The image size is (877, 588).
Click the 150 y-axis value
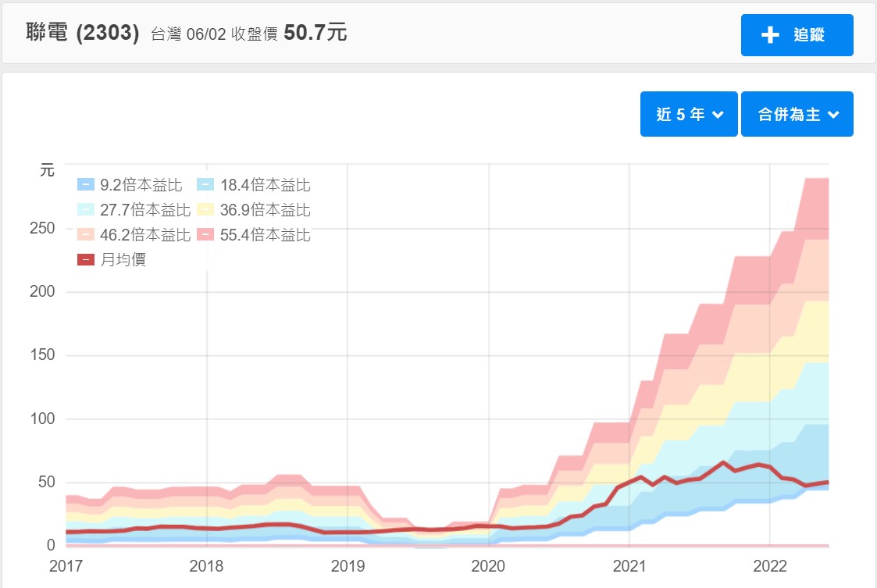[42, 355]
